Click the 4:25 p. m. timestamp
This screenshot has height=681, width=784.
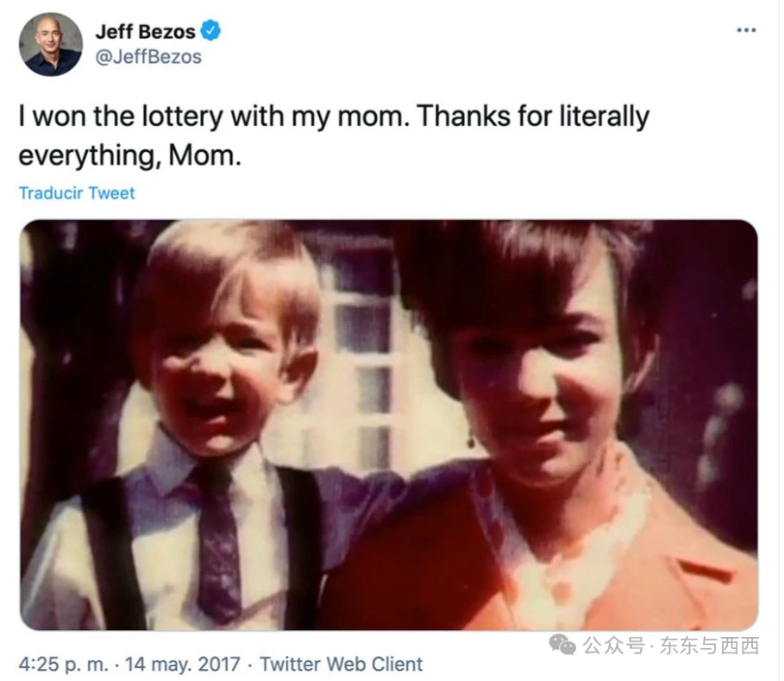coord(64,664)
